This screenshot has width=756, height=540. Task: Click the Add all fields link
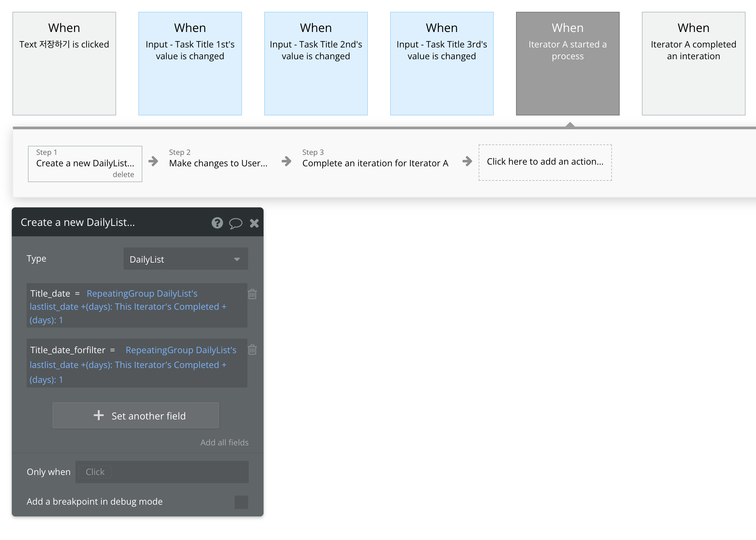(x=224, y=442)
